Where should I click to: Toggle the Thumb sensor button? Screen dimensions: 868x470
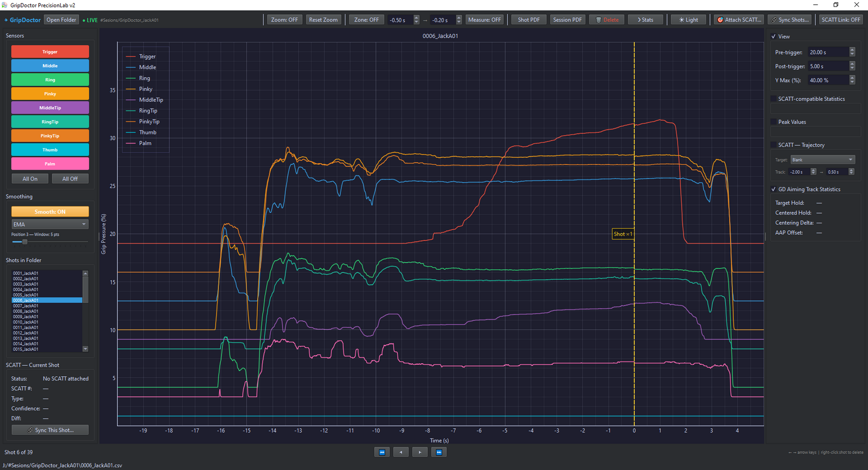[x=50, y=150]
